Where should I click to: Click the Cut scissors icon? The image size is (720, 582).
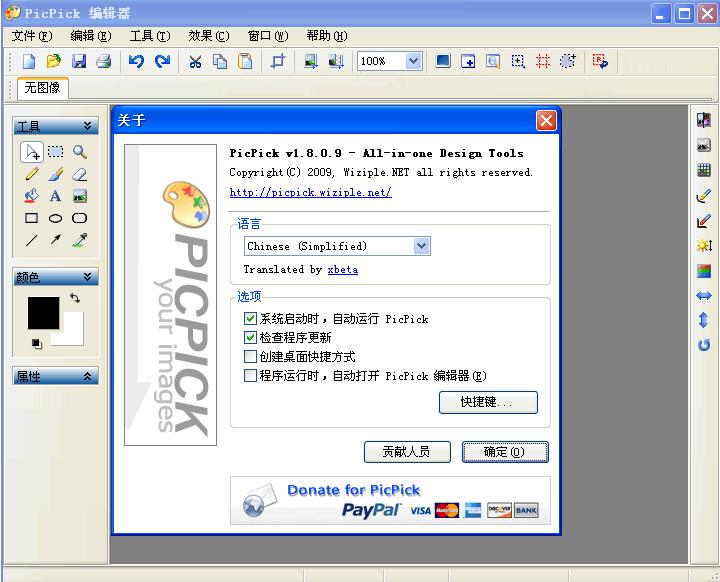(195, 61)
